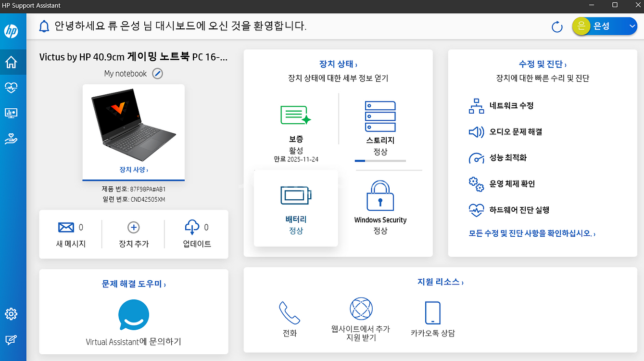This screenshot has height=361, width=644.
Task: Click 네트워크 수정 text
Action: 511,106
